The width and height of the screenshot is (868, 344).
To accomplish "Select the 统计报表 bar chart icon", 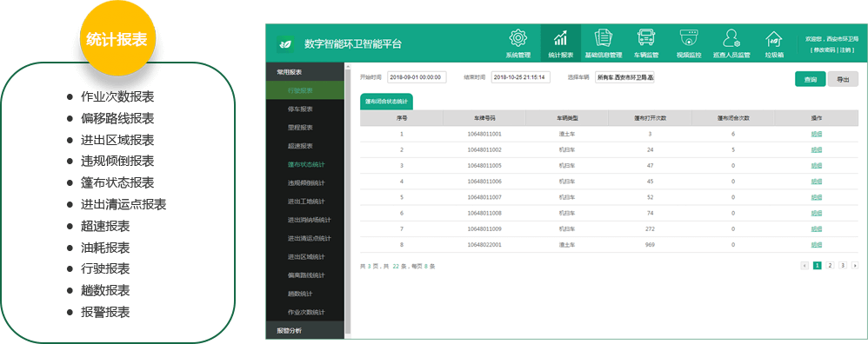I will tap(561, 38).
